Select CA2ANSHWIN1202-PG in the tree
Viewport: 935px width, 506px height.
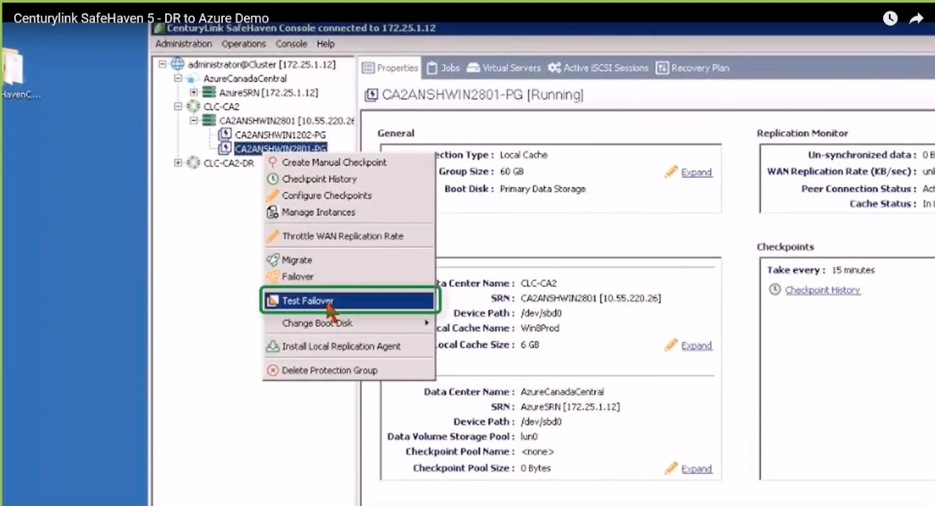click(280, 135)
